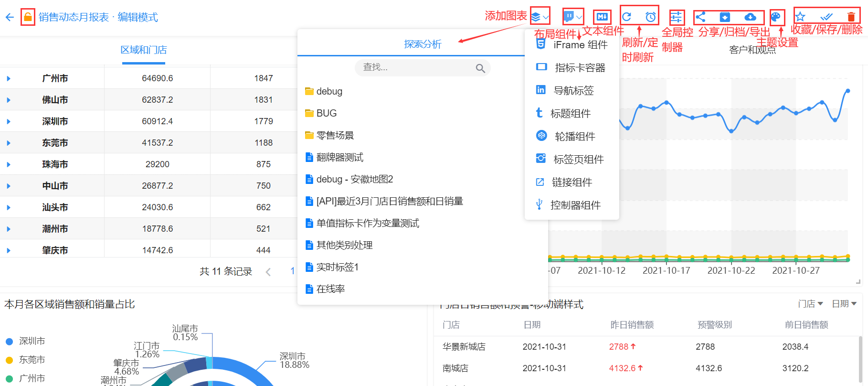Screen dimensions: 868x386
Task: Click the 2021-10-27 point on line chart
Action: tap(796, 113)
